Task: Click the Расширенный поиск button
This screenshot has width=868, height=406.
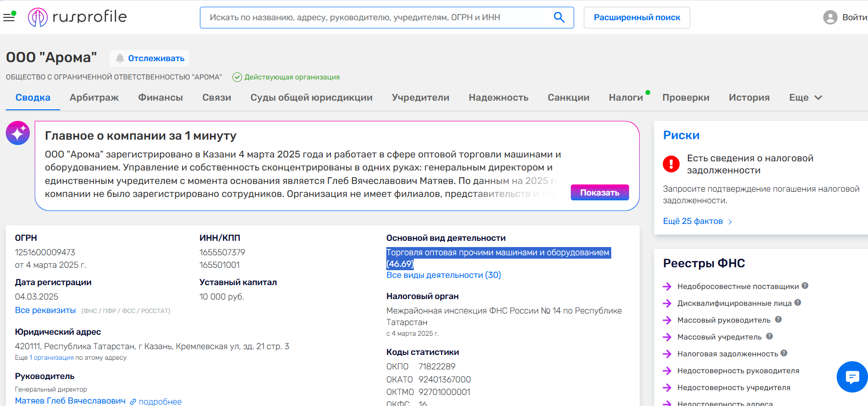Action: 637,17
